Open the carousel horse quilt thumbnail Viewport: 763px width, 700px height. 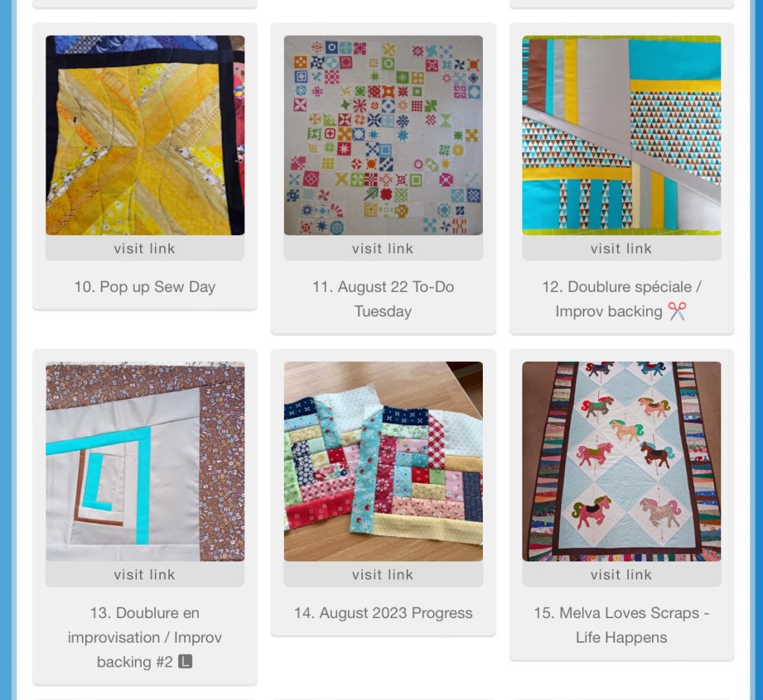click(621, 461)
